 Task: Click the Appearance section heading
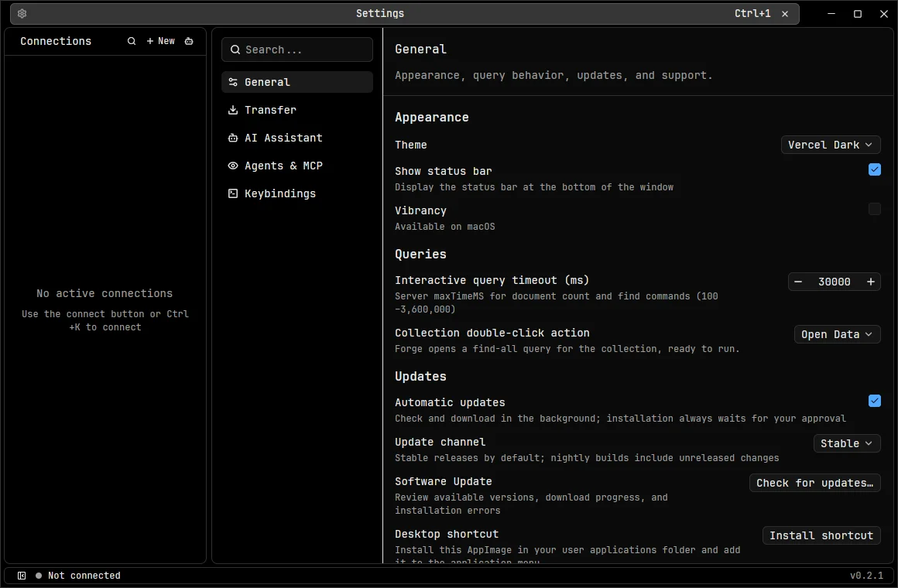pyautogui.click(x=432, y=118)
